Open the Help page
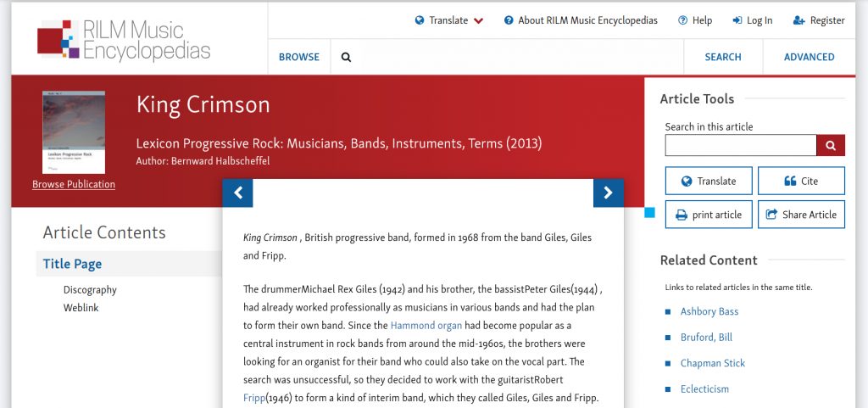 (695, 20)
